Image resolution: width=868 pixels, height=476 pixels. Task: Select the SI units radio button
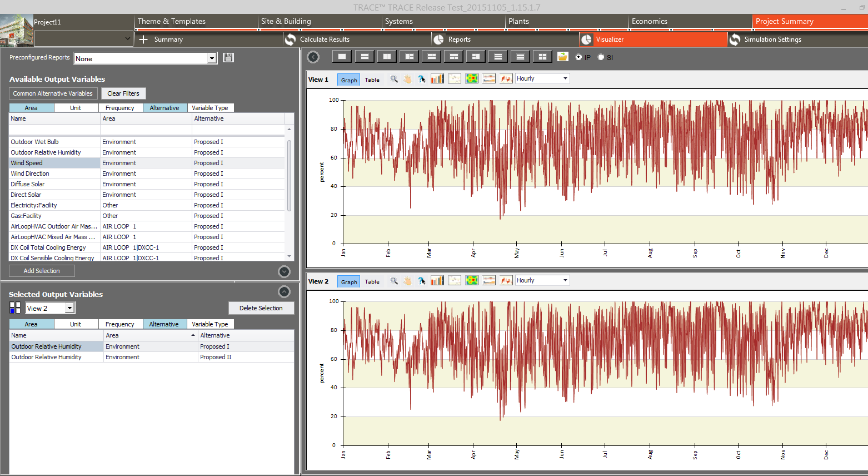(x=601, y=57)
